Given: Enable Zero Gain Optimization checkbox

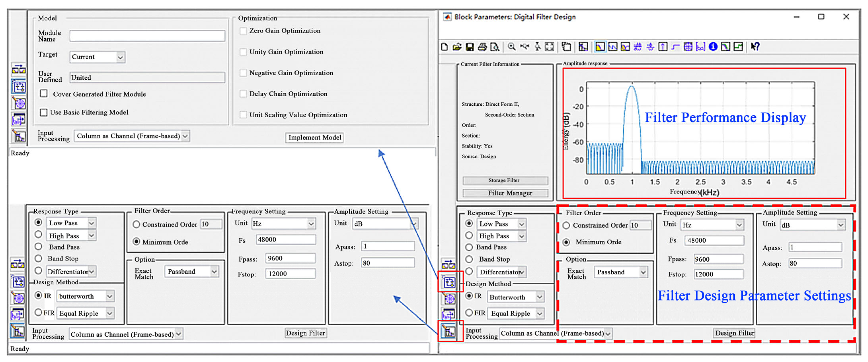Looking at the screenshot, I should point(243,31).
